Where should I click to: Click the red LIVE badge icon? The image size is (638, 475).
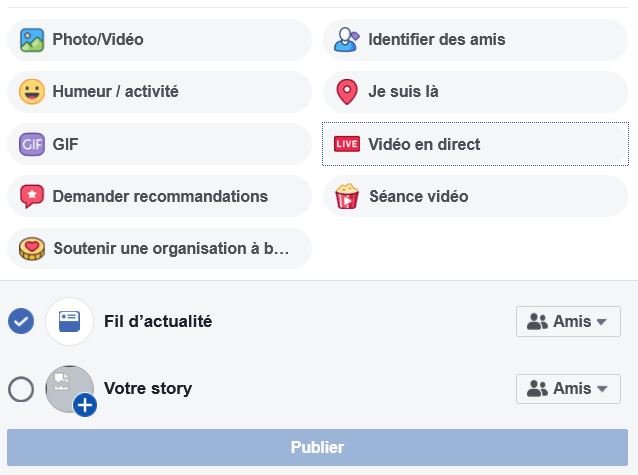pyautogui.click(x=347, y=144)
